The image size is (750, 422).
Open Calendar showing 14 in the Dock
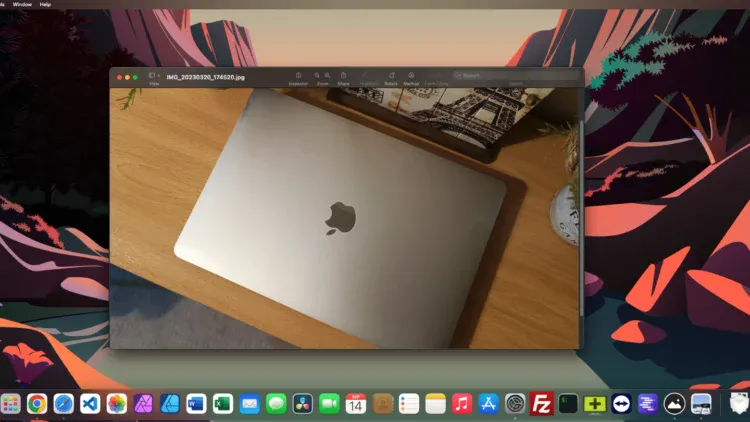tap(355, 404)
